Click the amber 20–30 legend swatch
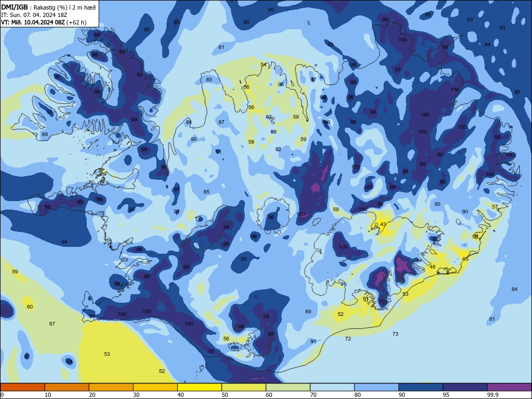The width and height of the screenshot is (532, 399). pos(111,387)
